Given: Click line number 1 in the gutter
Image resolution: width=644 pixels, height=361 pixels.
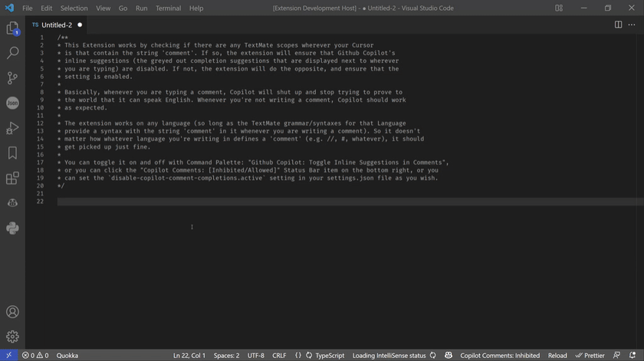Looking at the screenshot, I should click(42, 38).
